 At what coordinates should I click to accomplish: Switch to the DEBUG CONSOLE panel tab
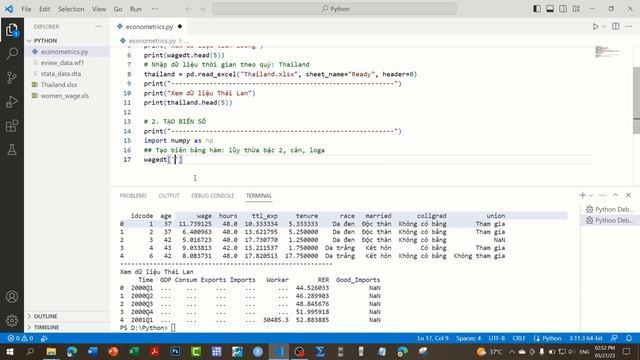pyautogui.click(x=213, y=196)
